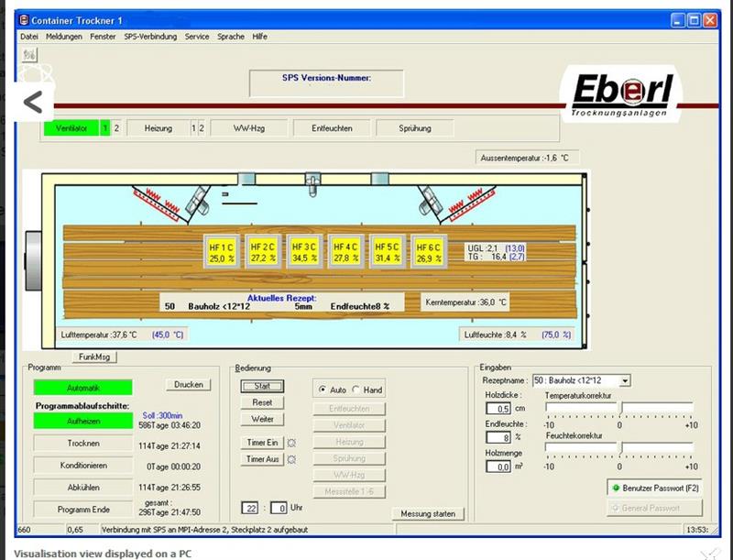The height and width of the screenshot is (560, 733).
Task: Click the Weiter button
Action: tap(262, 419)
